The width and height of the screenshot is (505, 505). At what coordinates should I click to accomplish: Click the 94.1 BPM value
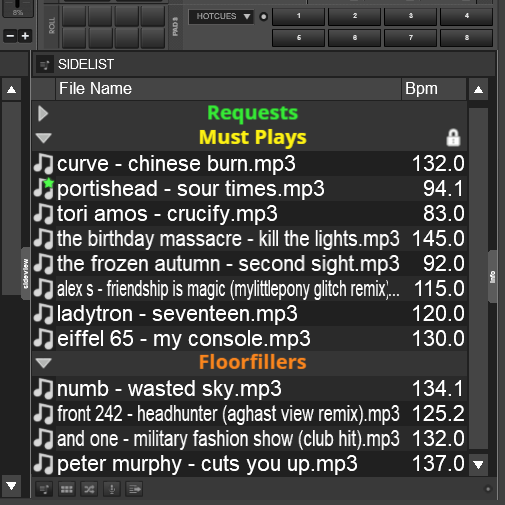point(443,189)
